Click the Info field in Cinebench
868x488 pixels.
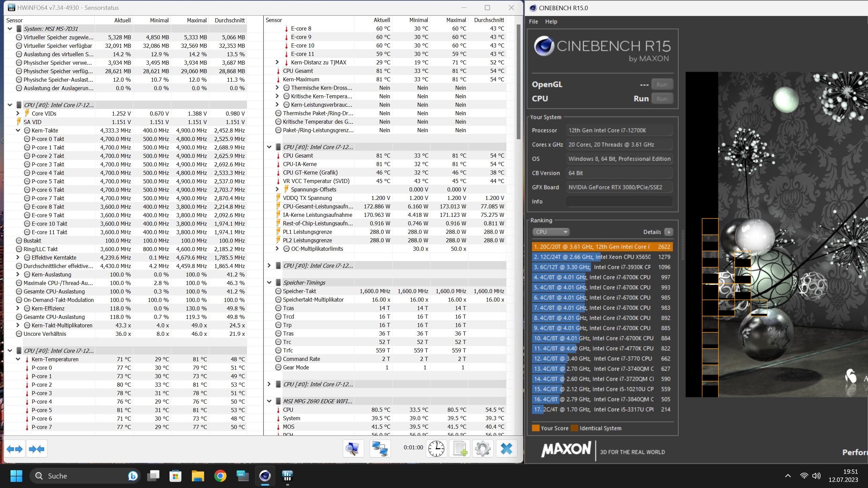pos(619,201)
